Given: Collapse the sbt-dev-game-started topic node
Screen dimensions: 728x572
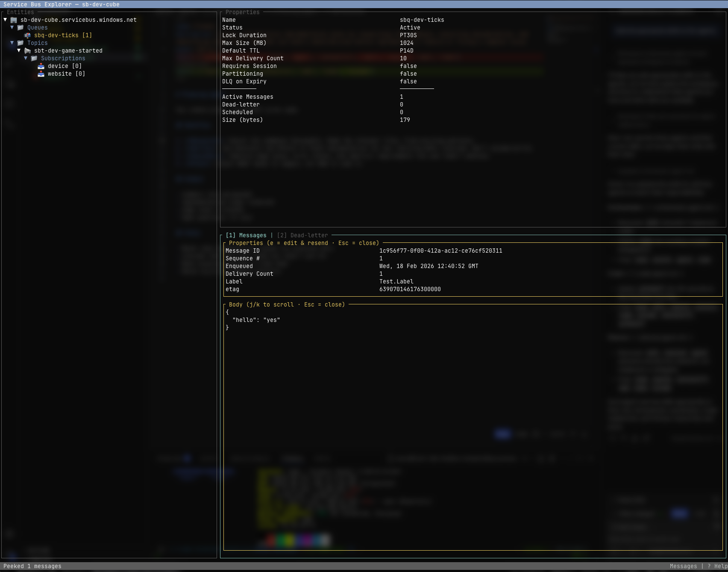Looking at the screenshot, I should click(x=19, y=51).
